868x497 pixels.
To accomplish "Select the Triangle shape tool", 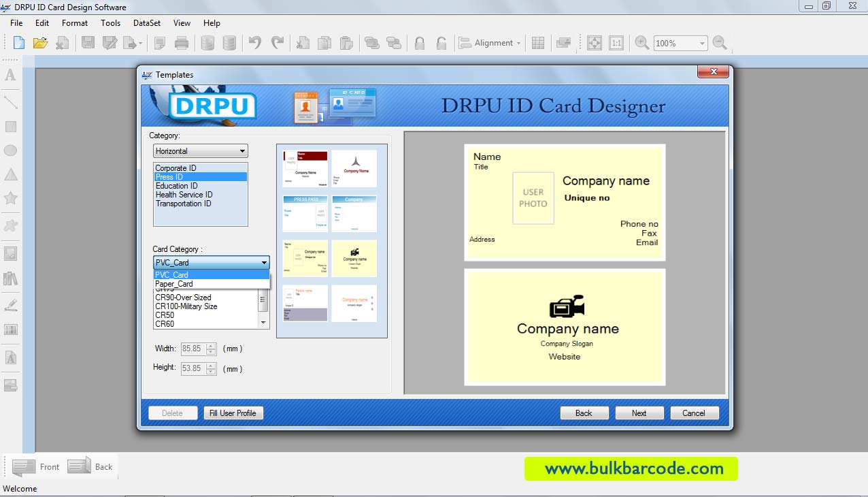I will (x=10, y=174).
